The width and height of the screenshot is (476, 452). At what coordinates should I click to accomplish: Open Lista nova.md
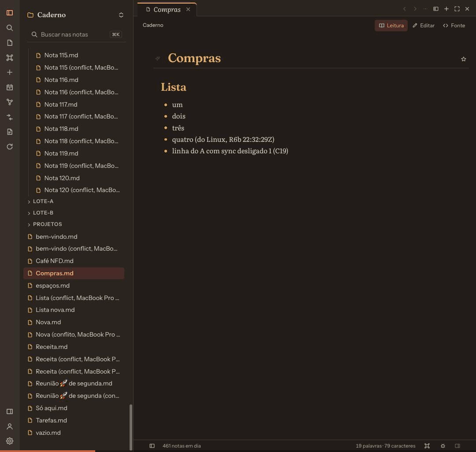pyautogui.click(x=74, y=310)
